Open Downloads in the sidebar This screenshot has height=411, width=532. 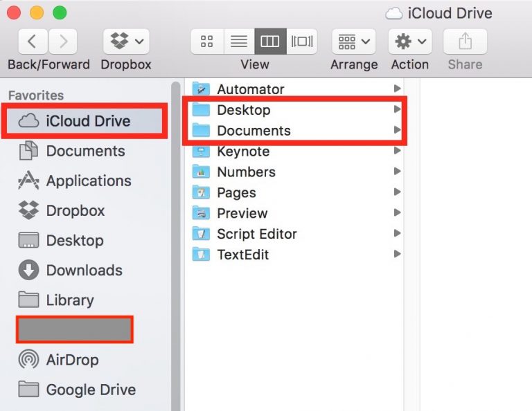pos(85,271)
